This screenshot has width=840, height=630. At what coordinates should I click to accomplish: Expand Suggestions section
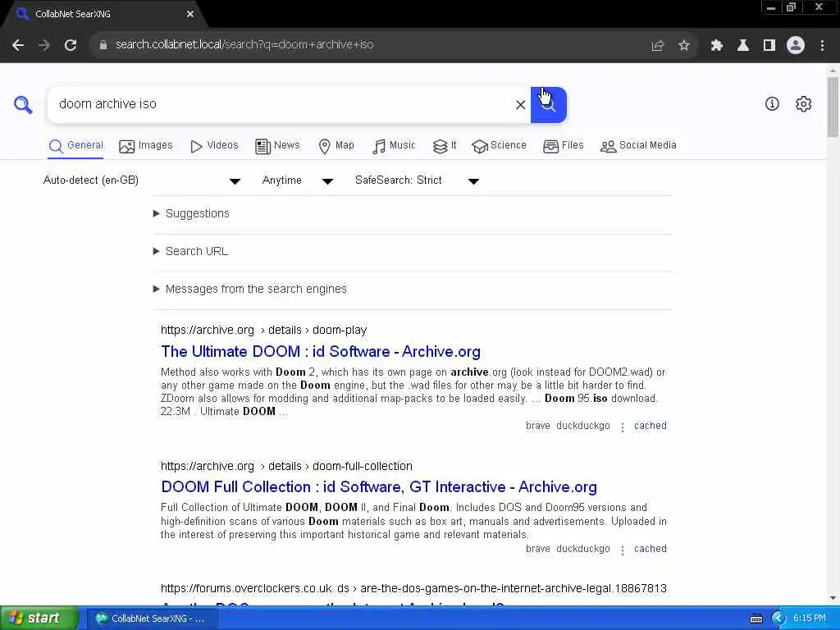coord(191,214)
